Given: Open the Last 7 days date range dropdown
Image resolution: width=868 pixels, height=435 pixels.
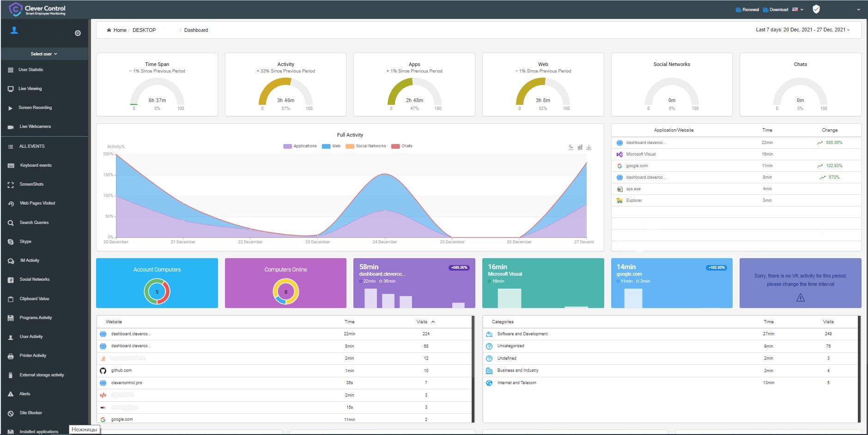Looking at the screenshot, I should [x=803, y=30].
